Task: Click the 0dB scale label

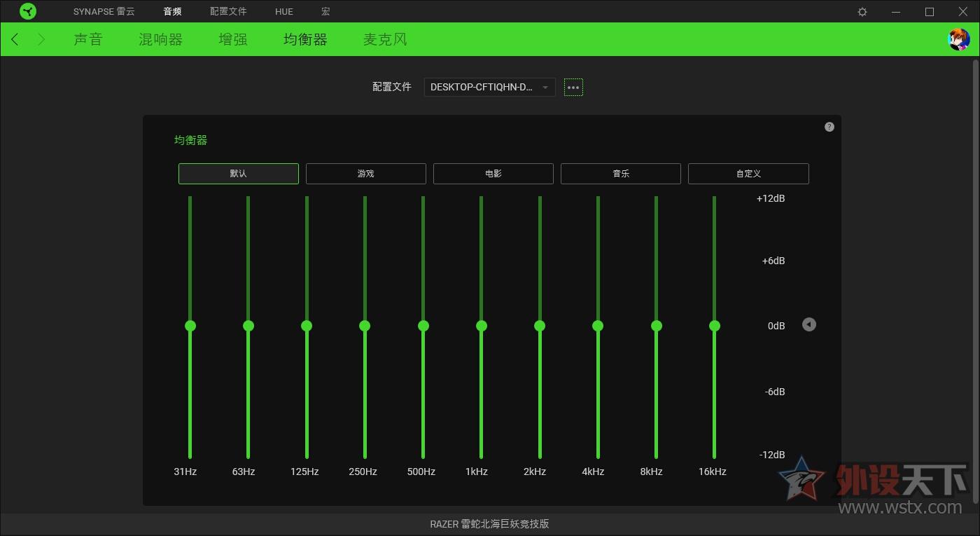Action: (x=776, y=326)
